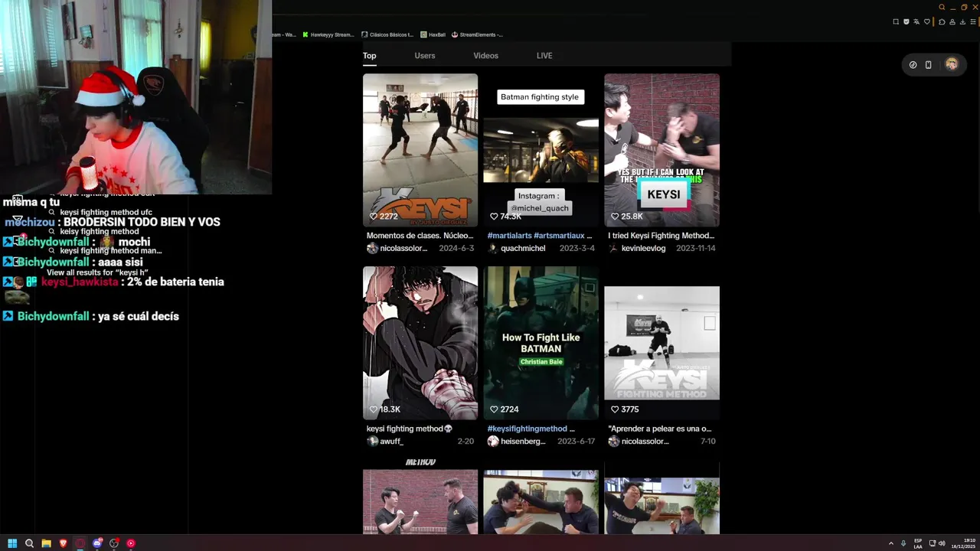Click the TikTok get app phone icon
Viewport: 980px width, 551px height.
(x=928, y=65)
